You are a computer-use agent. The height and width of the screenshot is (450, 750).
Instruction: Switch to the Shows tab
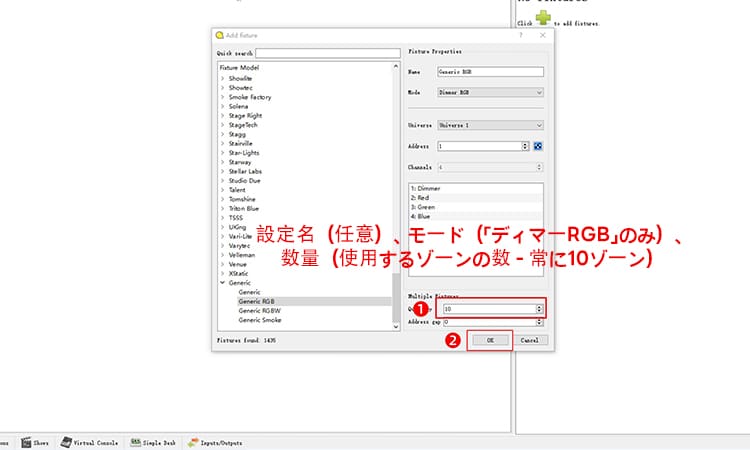click(35, 443)
